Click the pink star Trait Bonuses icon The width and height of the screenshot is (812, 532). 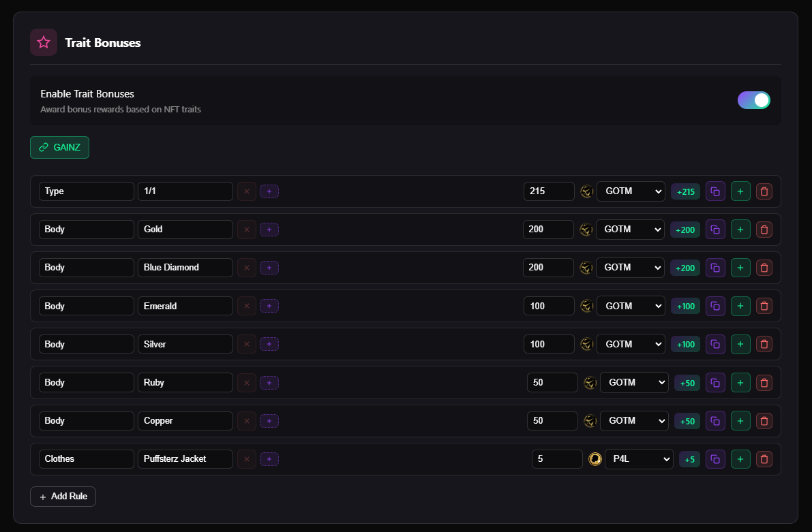pos(44,42)
